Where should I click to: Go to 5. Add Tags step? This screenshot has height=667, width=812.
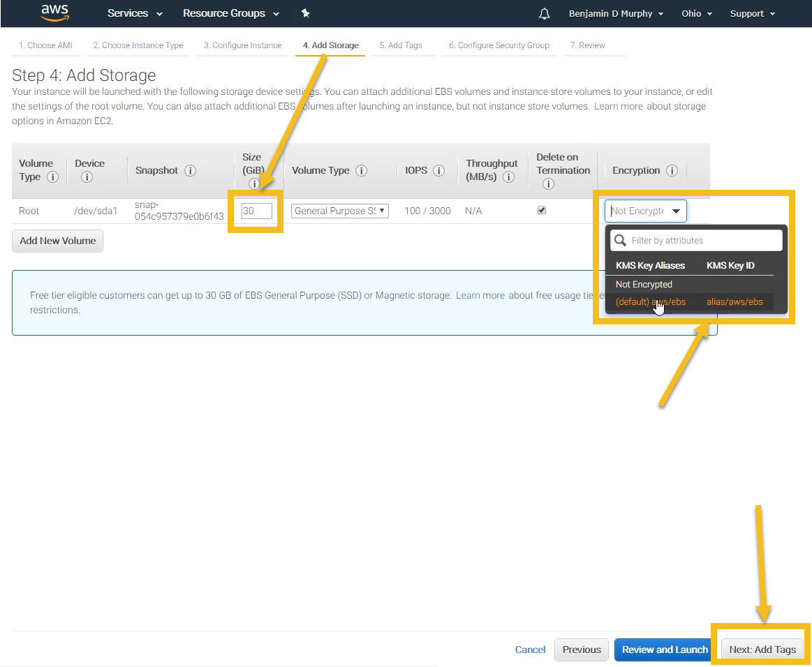click(x=401, y=45)
